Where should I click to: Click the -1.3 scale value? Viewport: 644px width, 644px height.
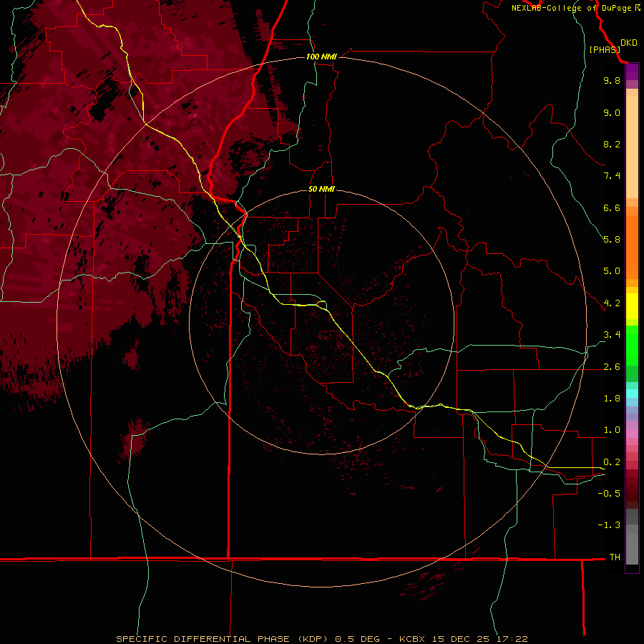(609, 525)
